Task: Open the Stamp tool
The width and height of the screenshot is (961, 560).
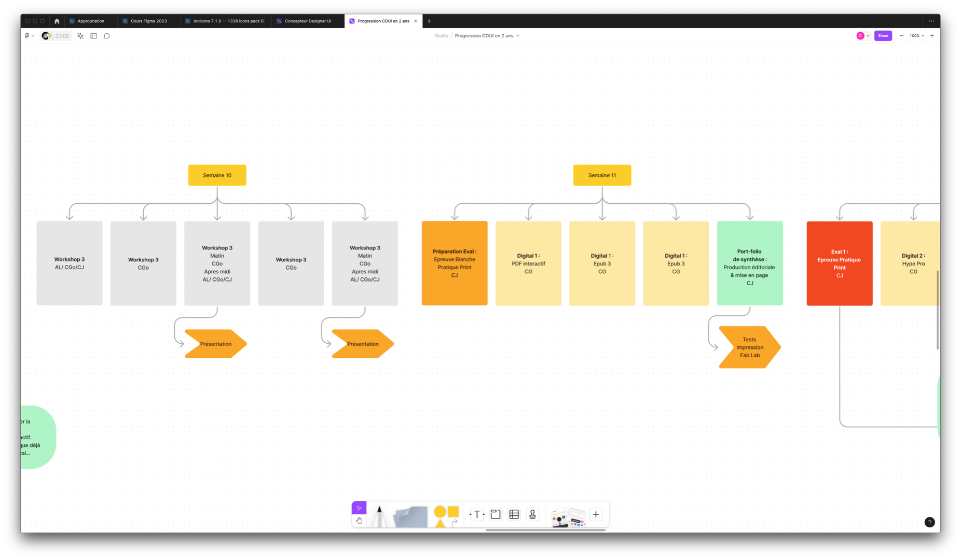Action: point(532,514)
